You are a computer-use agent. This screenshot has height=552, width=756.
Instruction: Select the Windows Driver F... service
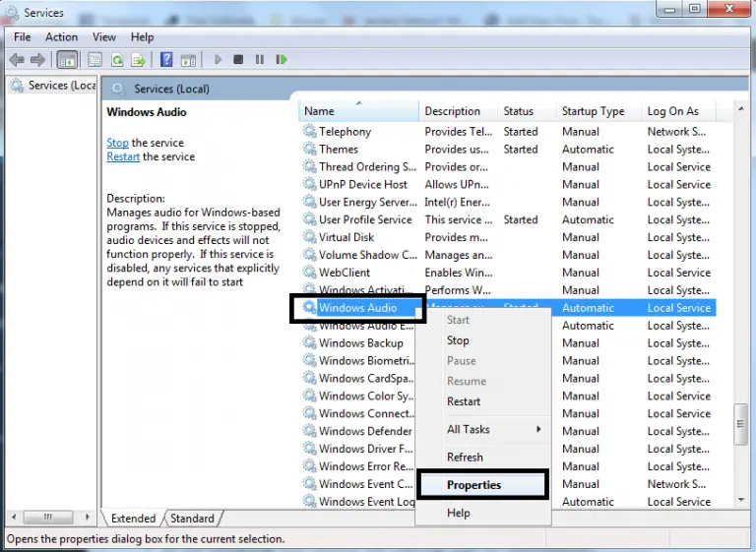(x=366, y=449)
